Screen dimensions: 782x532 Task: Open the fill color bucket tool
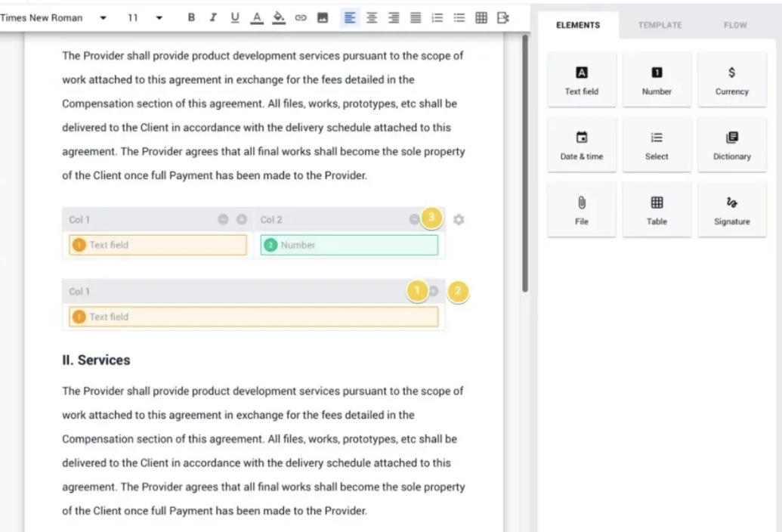pyautogui.click(x=279, y=17)
